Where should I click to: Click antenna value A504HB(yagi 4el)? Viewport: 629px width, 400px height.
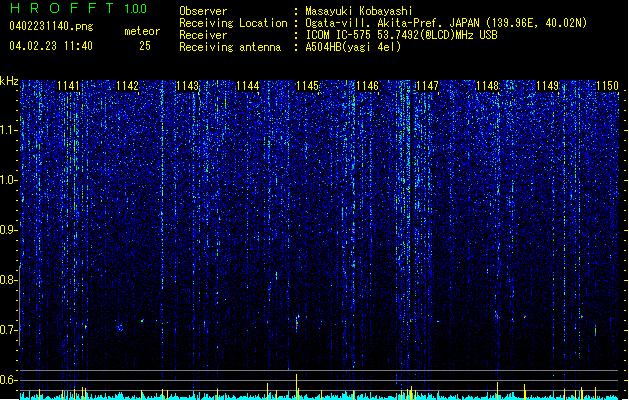point(353,47)
